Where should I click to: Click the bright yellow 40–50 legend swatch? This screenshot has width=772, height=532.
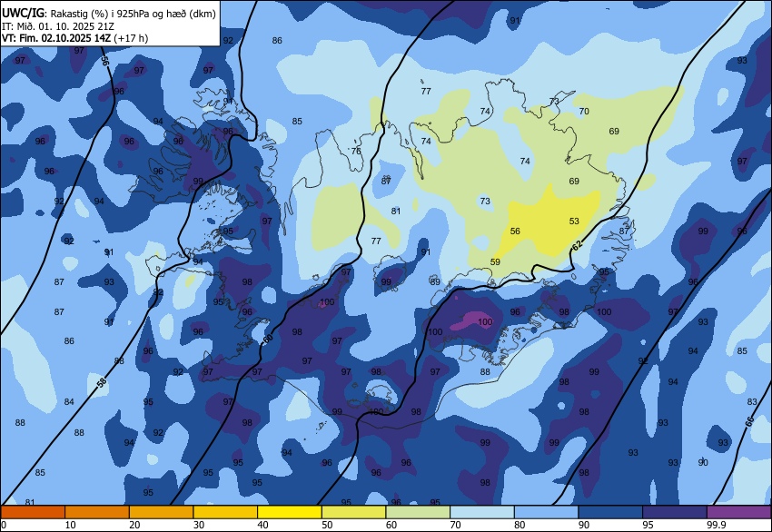(x=290, y=512)
